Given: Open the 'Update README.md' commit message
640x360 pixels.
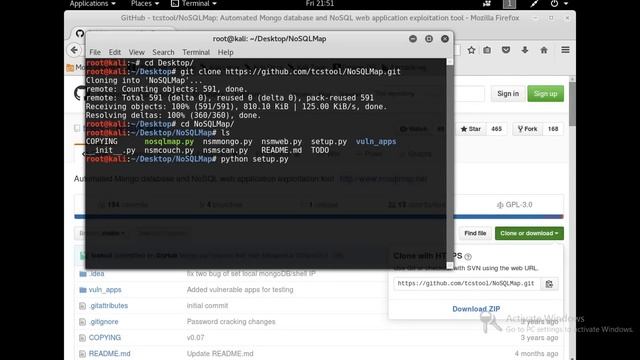Looking at the screenshot, I should [x=220, y=353].
